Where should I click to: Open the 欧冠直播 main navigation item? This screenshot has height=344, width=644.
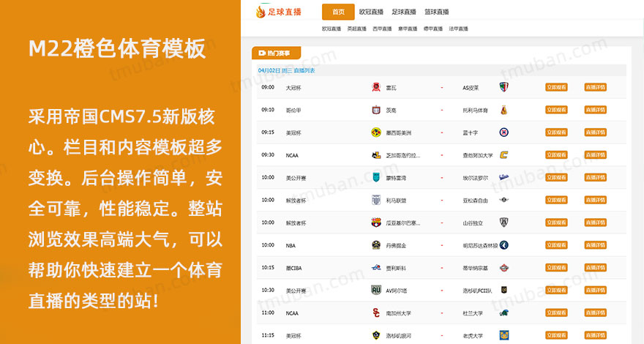coord(371,12)
